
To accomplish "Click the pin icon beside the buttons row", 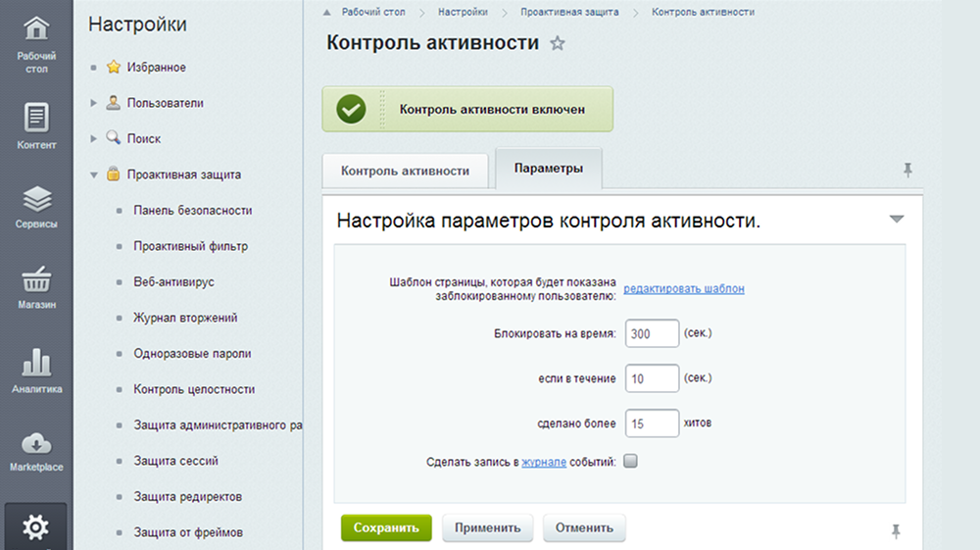I will [x=896, y=531].
